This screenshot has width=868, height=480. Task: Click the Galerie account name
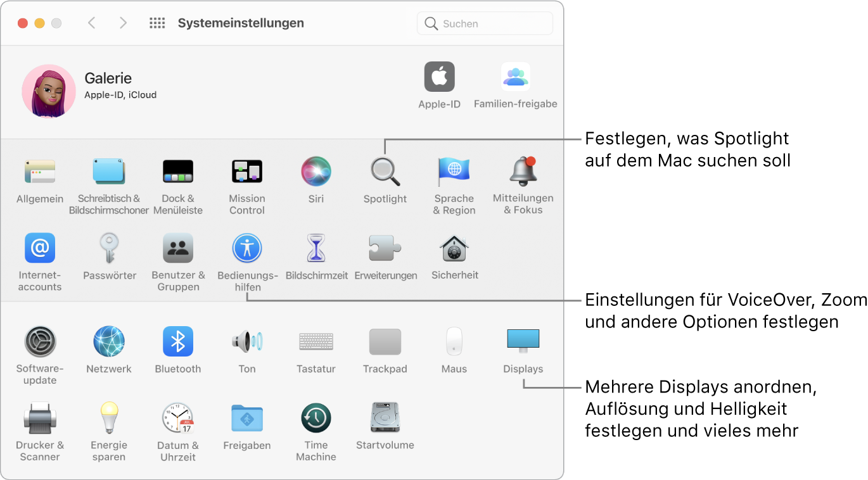[x=108, y=79]
